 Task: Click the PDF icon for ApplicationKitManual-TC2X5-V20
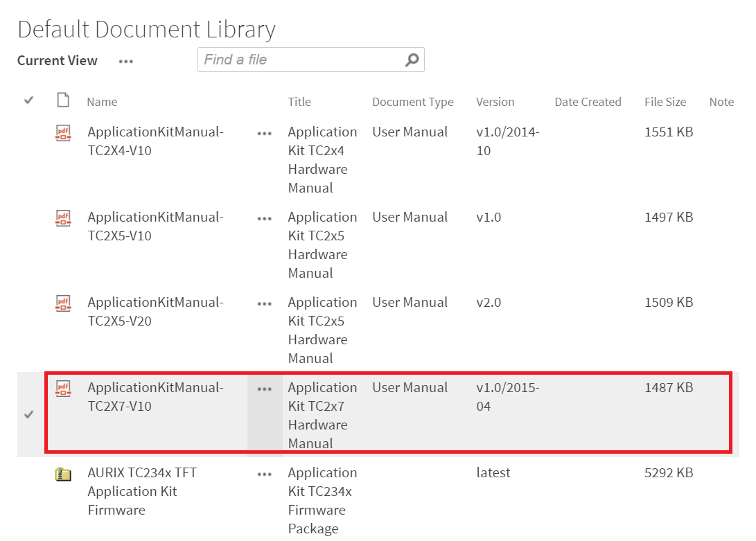pos(63,303)
